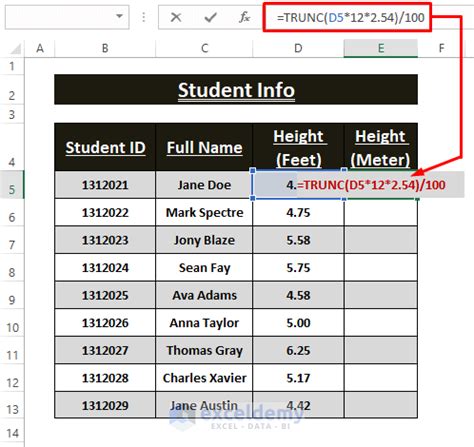Image resolution: width=474 pixels, height=447 pixels.
Task: Click the Full Name header cell
Action: pos(204,147)
